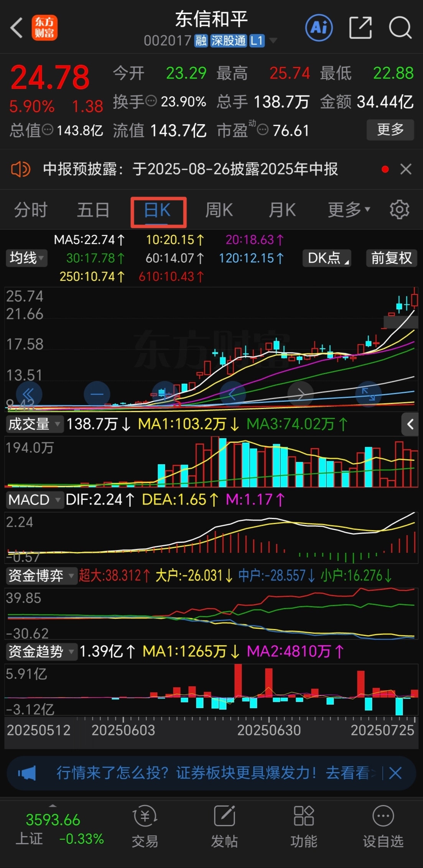Tap the 3593.66 index value

click(53, 820)
